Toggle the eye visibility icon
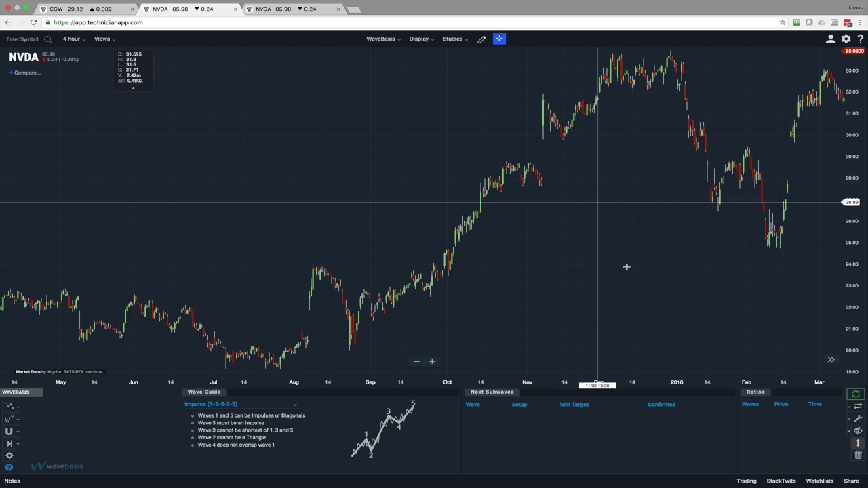Screen dimensions: 868x488 [858, 430]
